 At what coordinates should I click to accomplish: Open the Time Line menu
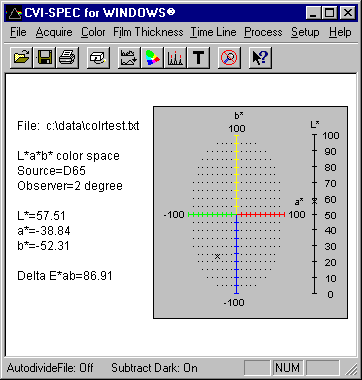point(213,32)
